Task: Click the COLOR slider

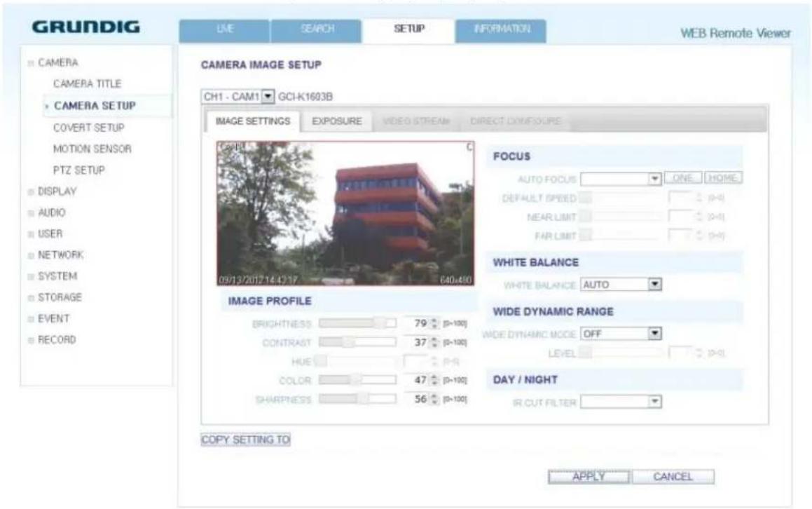Action: (357, 380)
